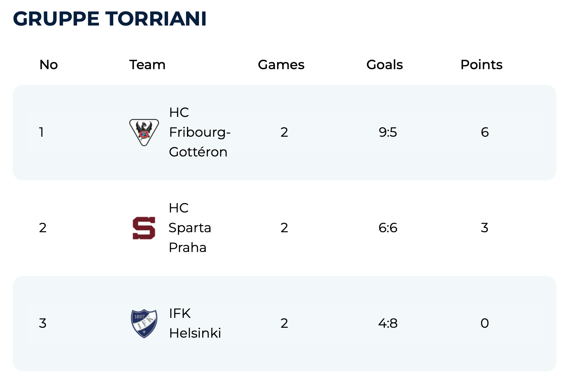The height and width of the screenshot is (392, 570).
Task: Select the 6:6 goals value
Action: click(388, 228)
